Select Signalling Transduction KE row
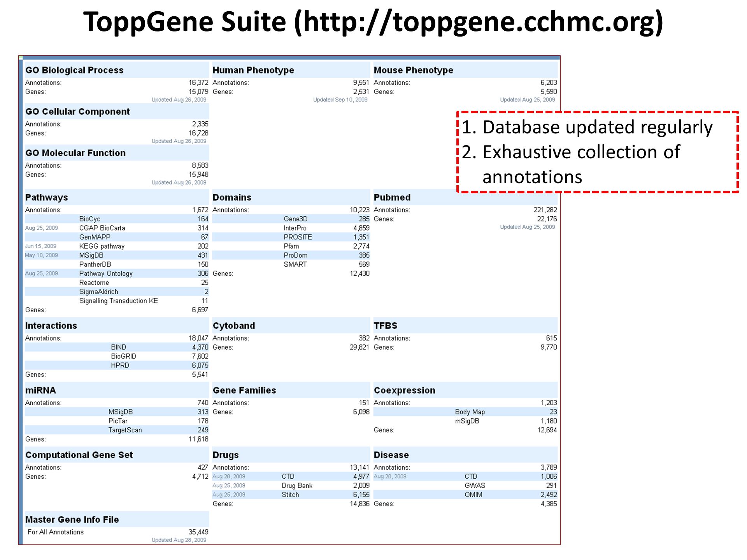Screen dimensions: 747x560 click(x=117, y=301)
